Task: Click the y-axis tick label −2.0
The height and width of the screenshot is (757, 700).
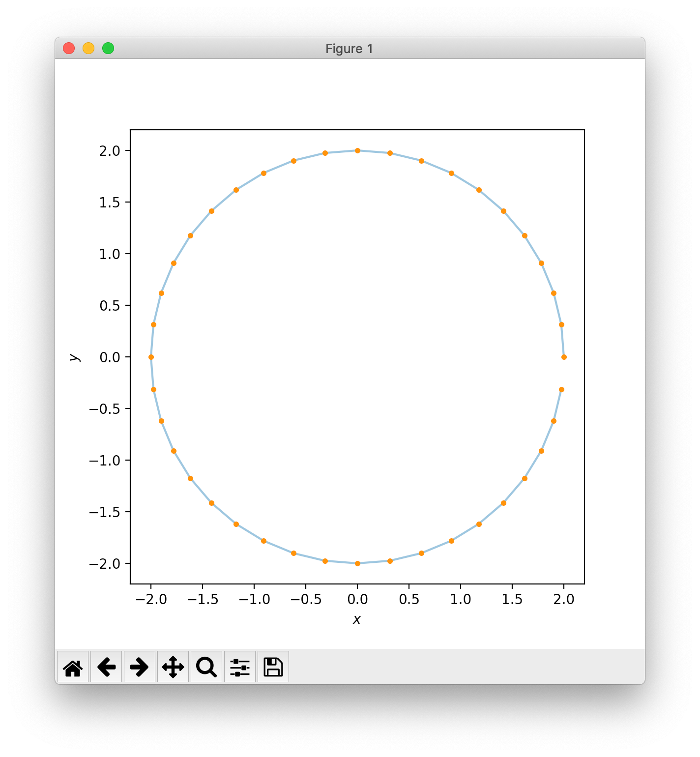Action: (104, 563)
